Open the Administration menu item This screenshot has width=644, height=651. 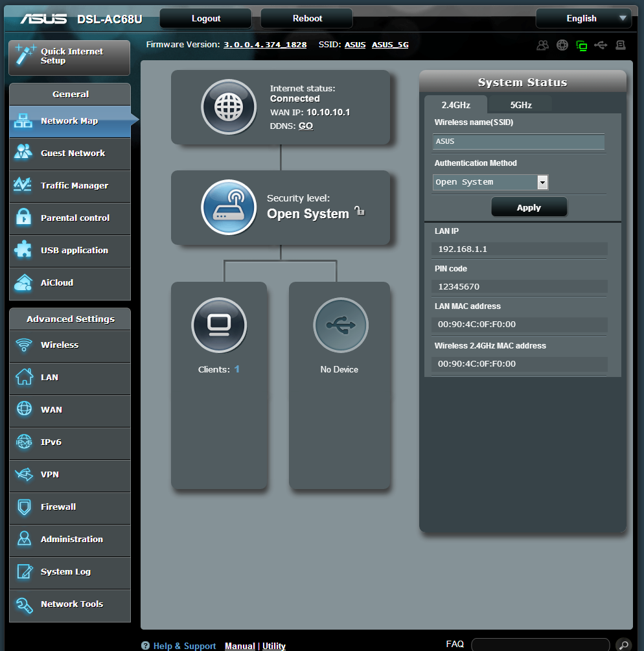tap(70, 540)
